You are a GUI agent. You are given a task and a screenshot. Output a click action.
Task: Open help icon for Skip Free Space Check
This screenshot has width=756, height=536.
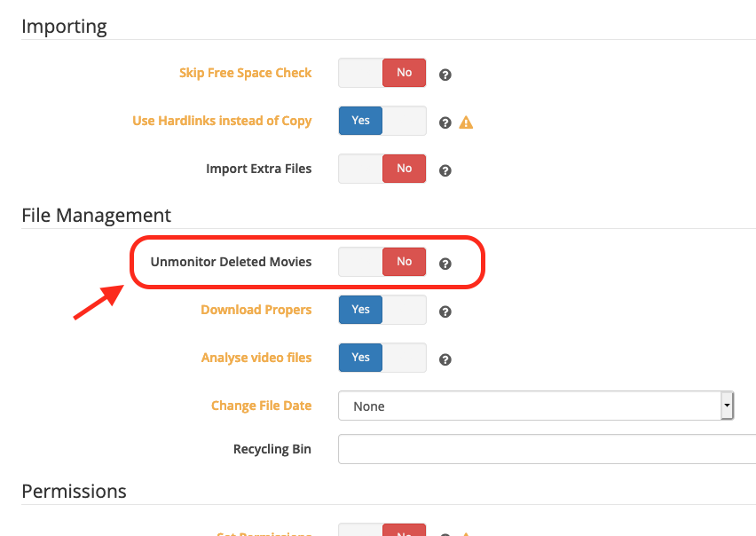445,75
